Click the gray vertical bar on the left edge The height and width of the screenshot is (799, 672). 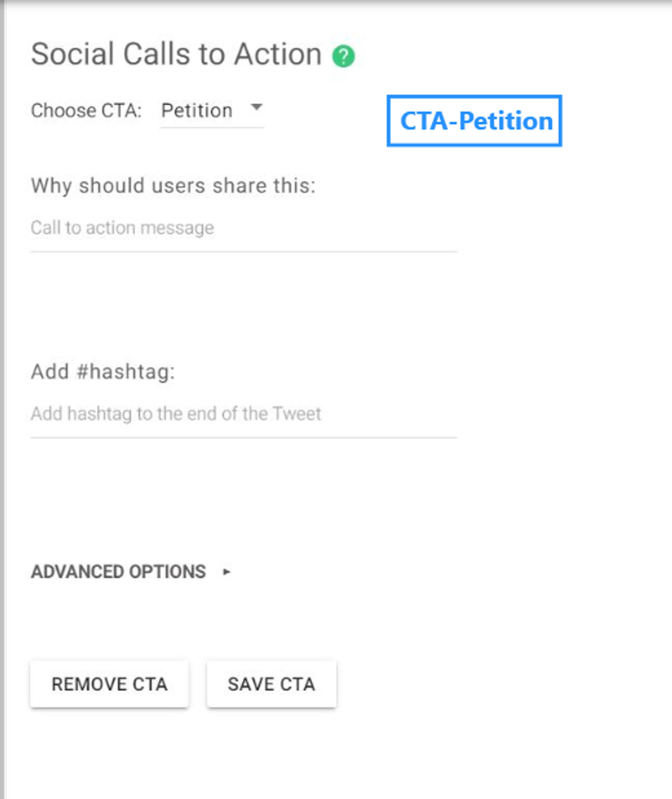(2, 412)
